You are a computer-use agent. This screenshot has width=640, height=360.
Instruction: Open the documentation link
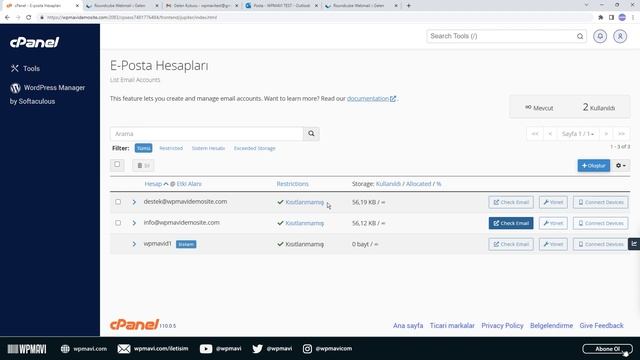pos(371,98)
